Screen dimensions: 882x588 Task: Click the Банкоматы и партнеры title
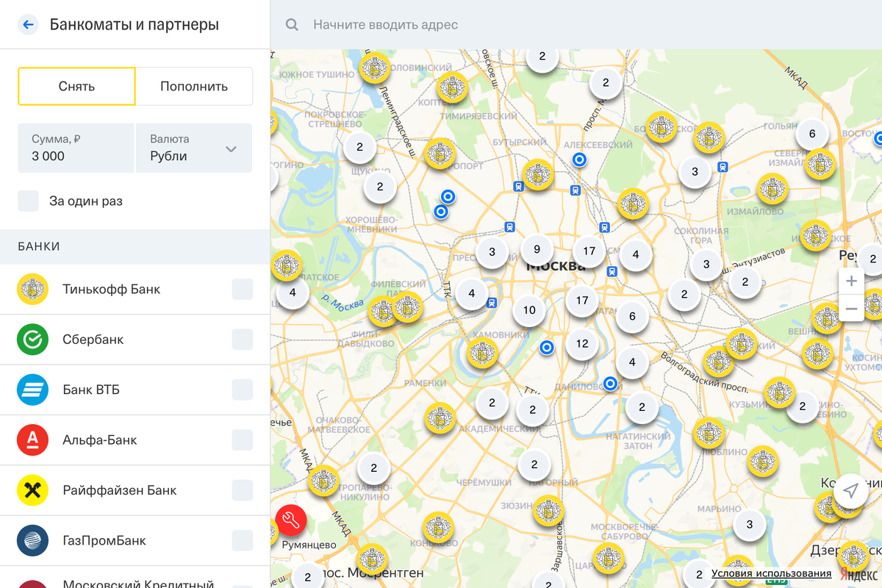click(x=135, y=24)
